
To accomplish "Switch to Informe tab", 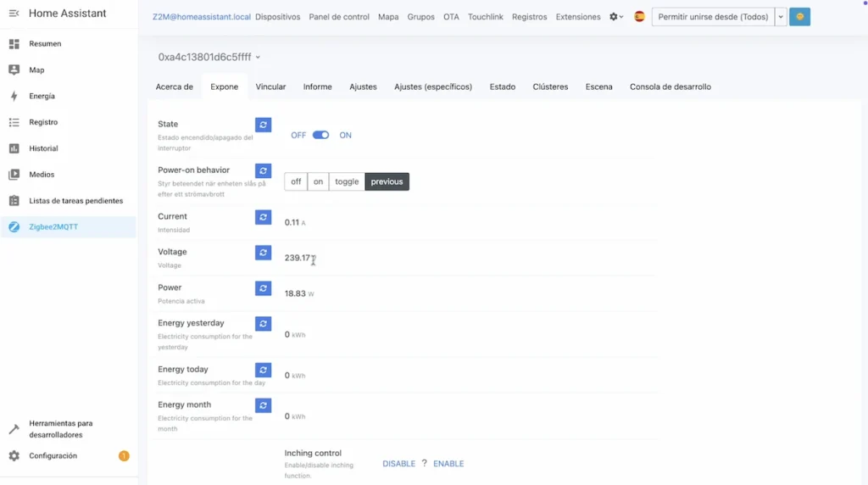I will tap(317, 87).
